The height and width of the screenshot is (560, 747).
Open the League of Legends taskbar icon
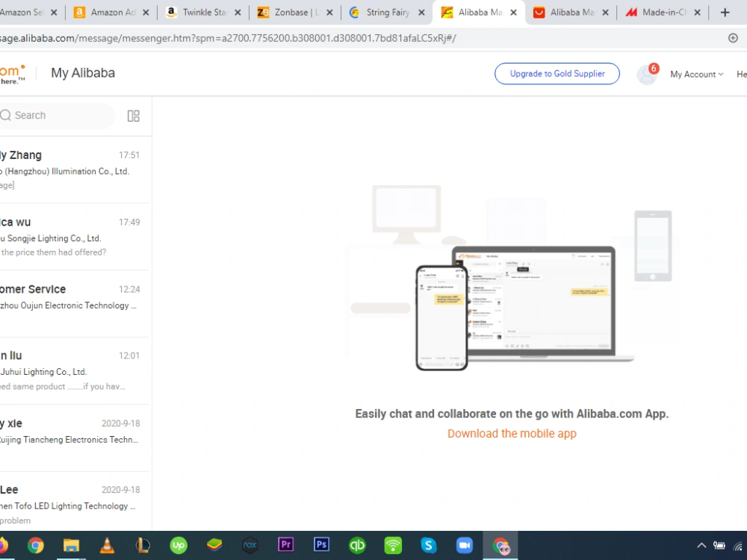point(143,545)
